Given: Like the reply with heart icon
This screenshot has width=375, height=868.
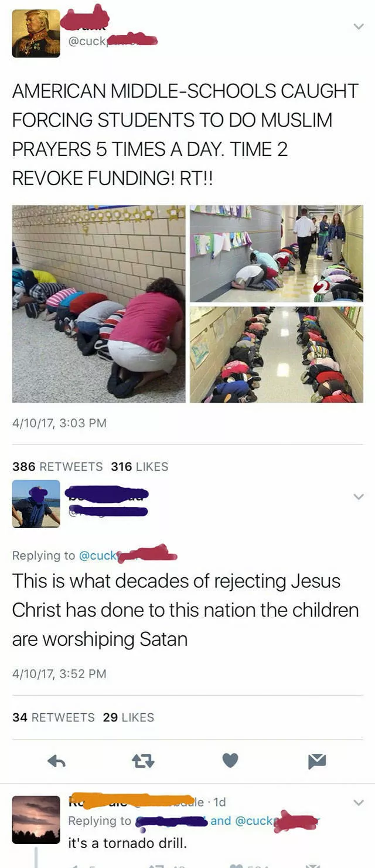Looking at the screenshot, I should pos(231,761).
